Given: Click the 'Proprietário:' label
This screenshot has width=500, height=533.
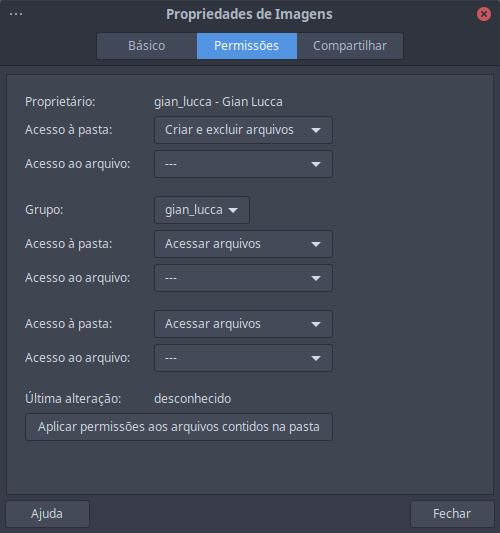Looking at the screenshot, I should pyautogui.click(x=60, y=102).
